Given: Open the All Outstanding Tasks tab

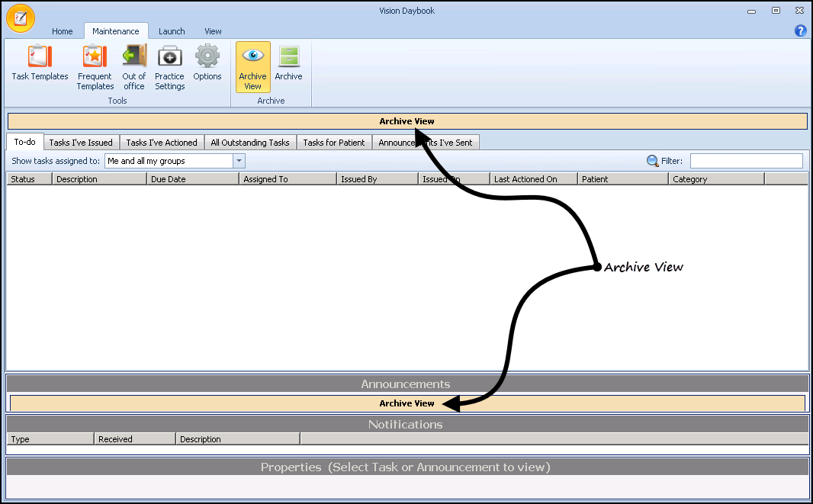Looking at the screenshot, I should 249,143.
